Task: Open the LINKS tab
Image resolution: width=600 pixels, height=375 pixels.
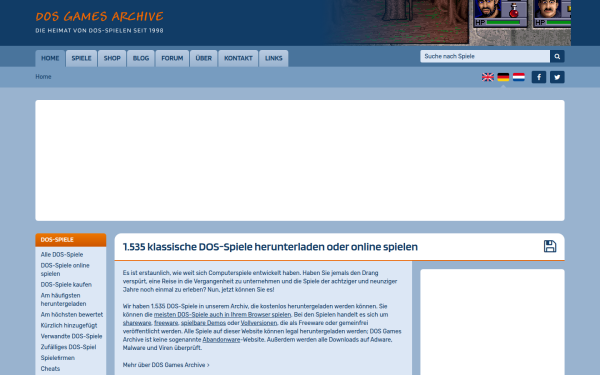Action: pyautogui.click(x=274, y=59)
